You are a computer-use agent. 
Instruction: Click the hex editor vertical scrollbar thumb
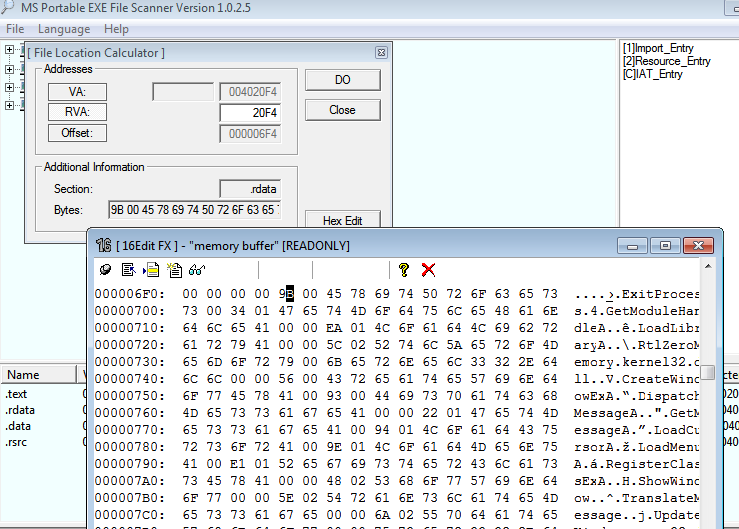click(x=708, y=372)
